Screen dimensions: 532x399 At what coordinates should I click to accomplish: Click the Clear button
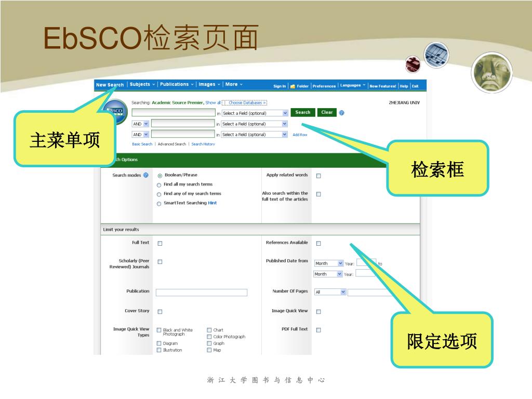click(327, 112)
